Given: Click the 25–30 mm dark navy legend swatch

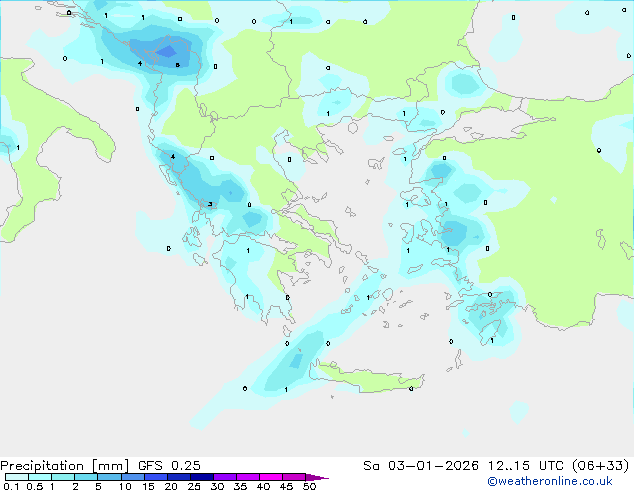Looking at the screenshot, I should click(x=201, y=477).
